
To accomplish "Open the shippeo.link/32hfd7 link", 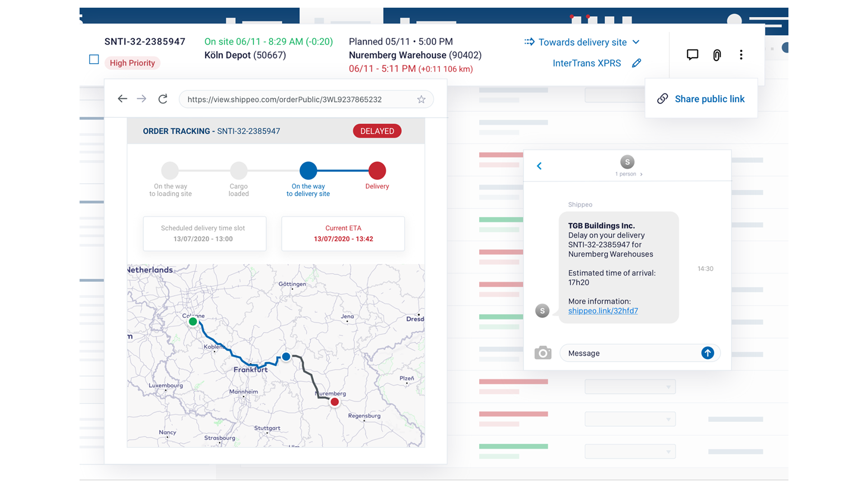I will click(603, 310).
